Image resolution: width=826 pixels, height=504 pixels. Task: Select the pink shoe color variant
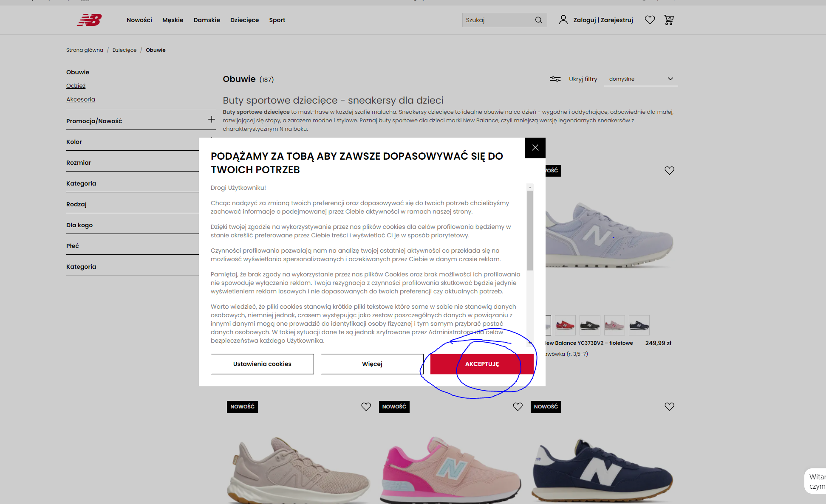point(614,325)
